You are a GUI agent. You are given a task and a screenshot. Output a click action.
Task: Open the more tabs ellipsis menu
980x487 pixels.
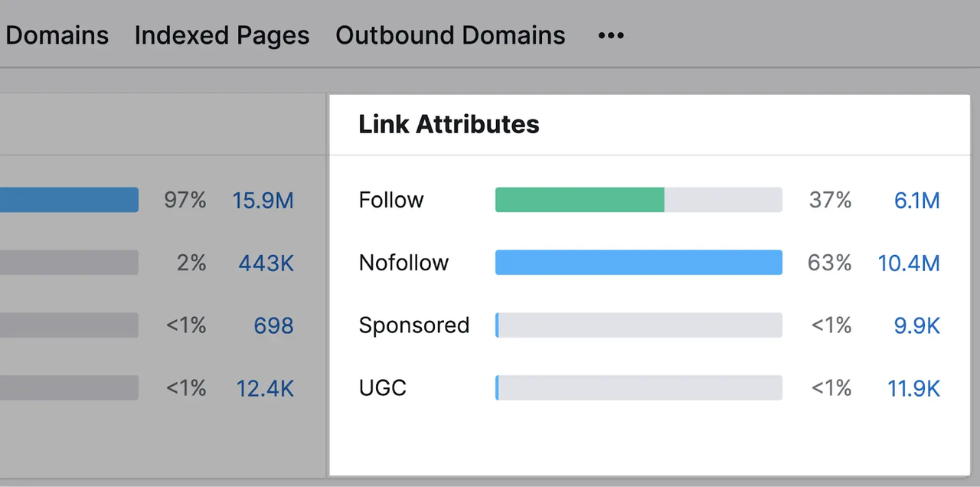tap(611, 36)
